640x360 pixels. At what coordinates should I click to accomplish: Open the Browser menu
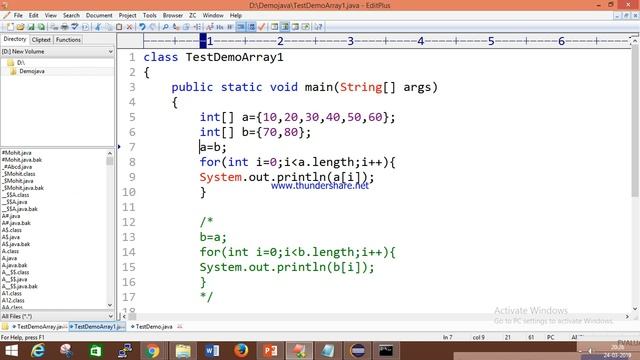tap(173, 16)
